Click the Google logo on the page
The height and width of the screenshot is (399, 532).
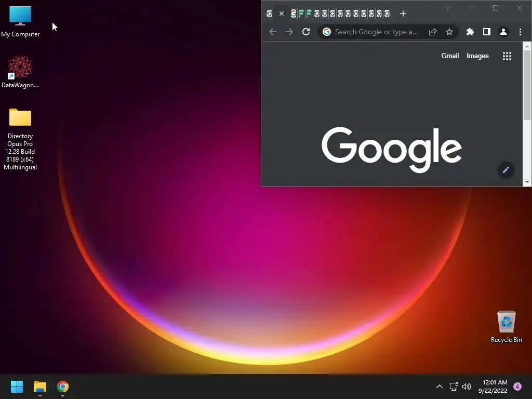[392, 150]
